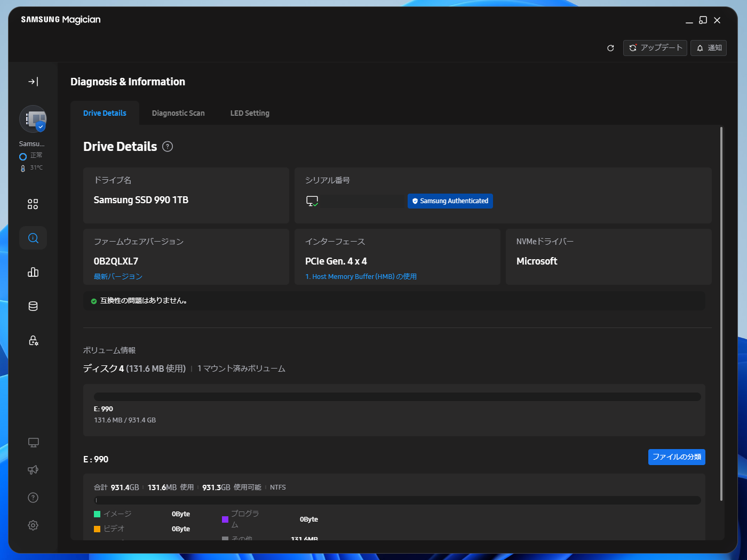Click the Drive Details help info icon

168,147
